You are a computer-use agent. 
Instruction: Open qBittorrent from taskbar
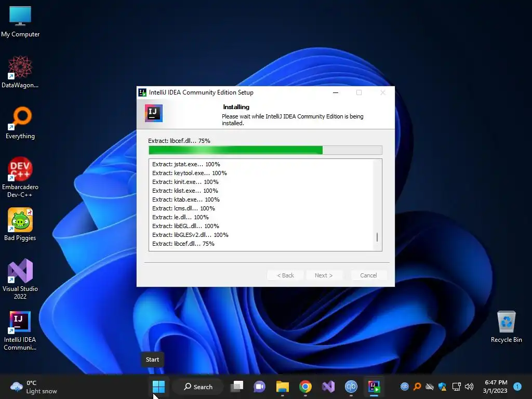point(351,387)
